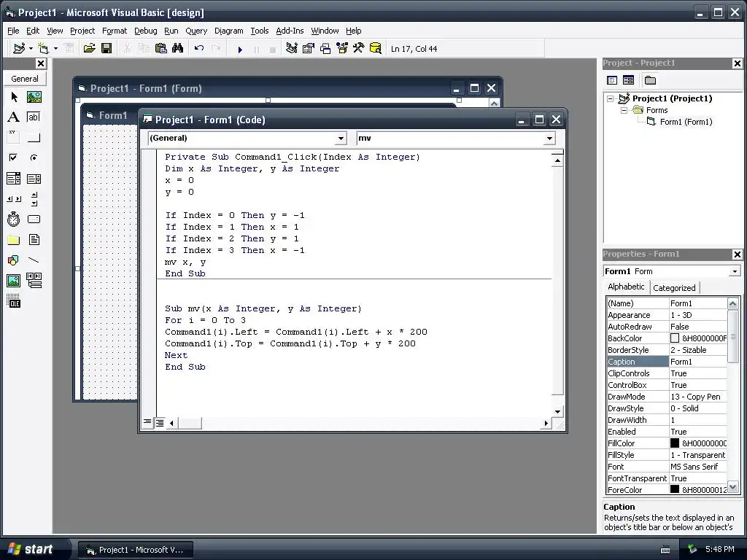Switch to the Categorized properties tab
Viewport: 747px width, 560px height.
point(674,287)
